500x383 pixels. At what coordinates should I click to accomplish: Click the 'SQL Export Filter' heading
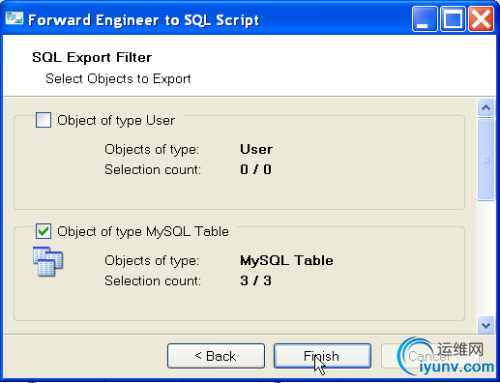(92, 57)
